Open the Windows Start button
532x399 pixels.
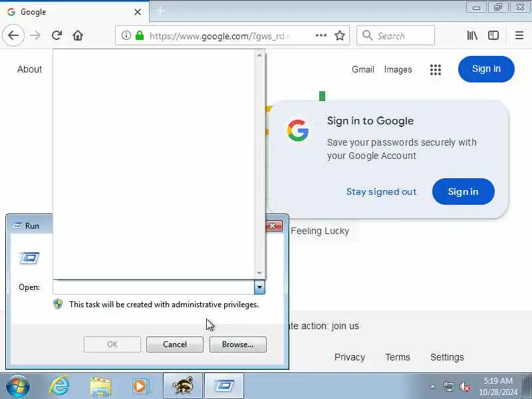tap(17, 386)
